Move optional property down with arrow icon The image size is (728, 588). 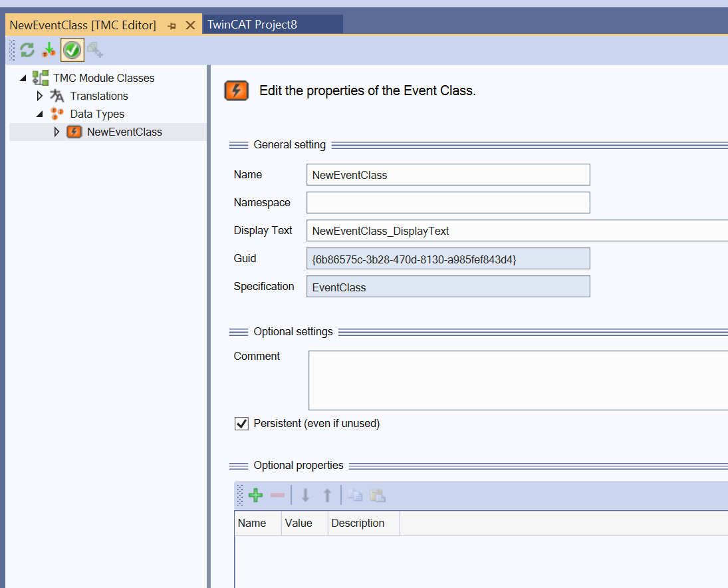[305, 495]
